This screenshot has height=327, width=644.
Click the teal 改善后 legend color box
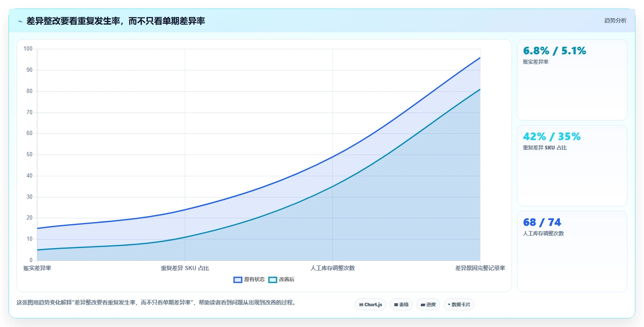tap(273, 279)
